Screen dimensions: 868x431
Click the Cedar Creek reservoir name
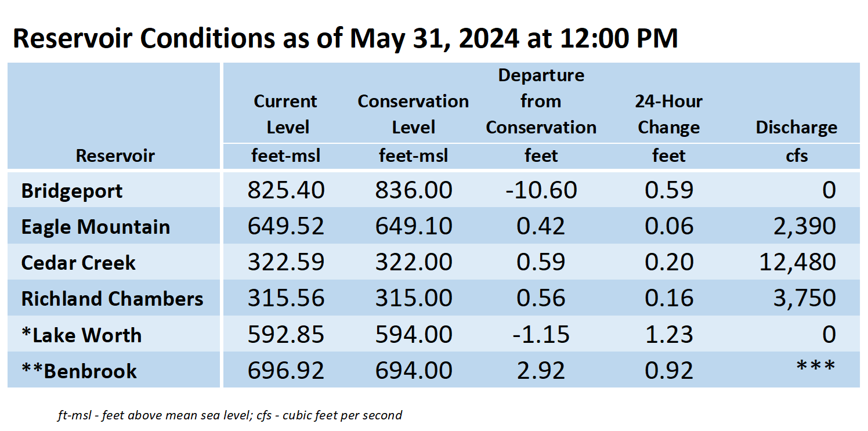pos(78,263)
